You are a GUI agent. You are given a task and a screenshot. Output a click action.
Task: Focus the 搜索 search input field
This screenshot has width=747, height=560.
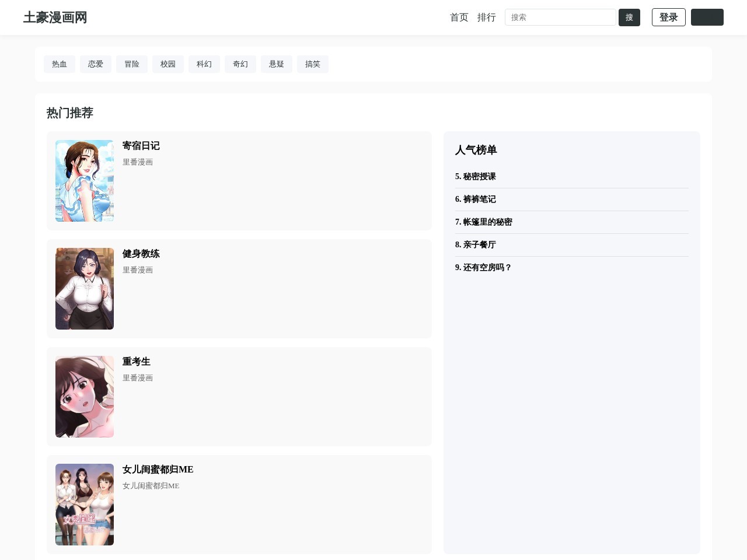560,17
